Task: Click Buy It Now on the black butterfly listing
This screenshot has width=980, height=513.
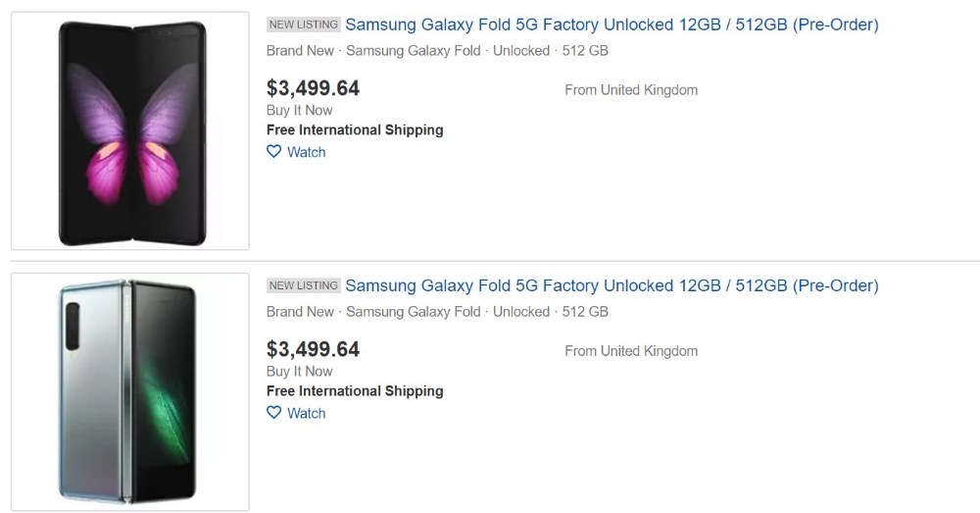Action: [299, 110]
